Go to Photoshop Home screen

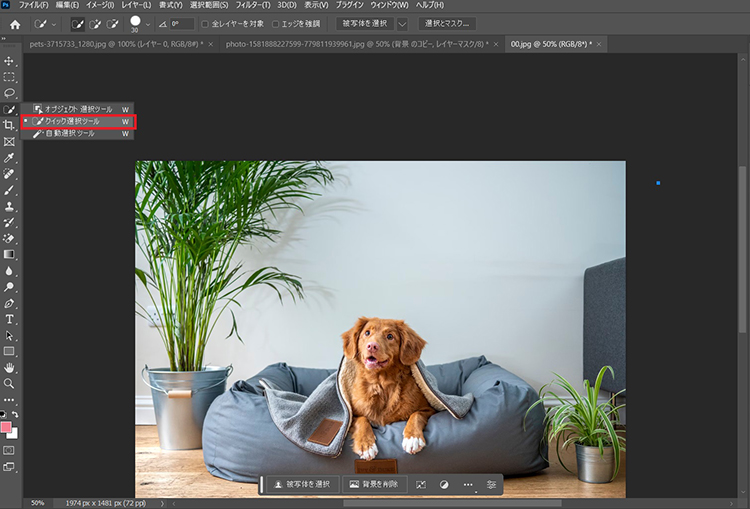(15, 24)
